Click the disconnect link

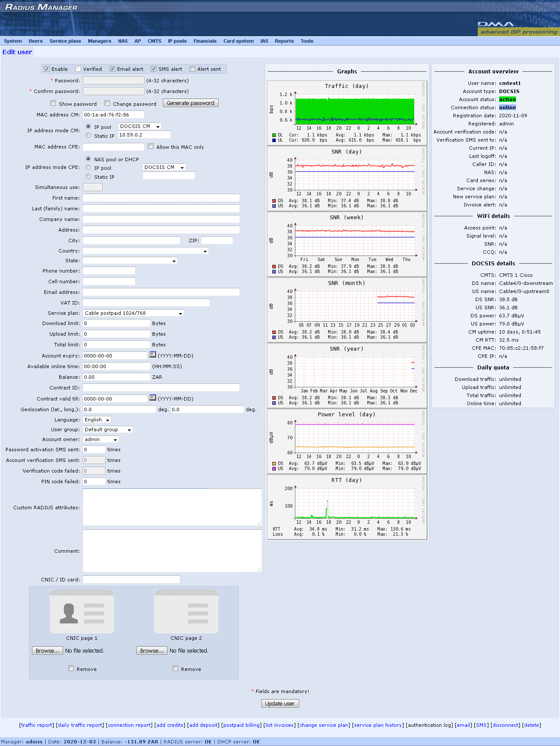pyautogui.click(x=506, y=725)
